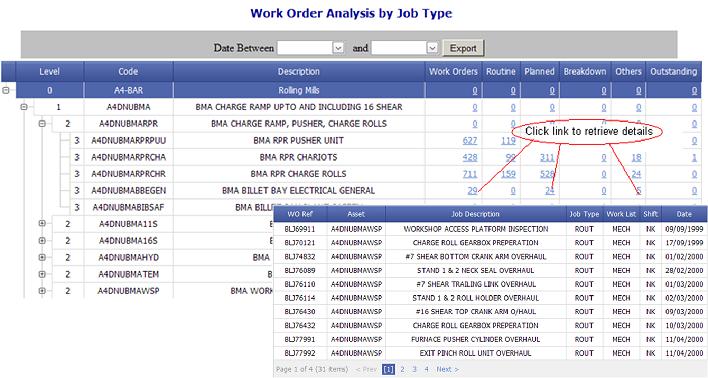This screenshot has height=378, width=708.
Task: Expand the A4DNUBMAWSP row
Action: pyautogui.click(x=42, y=291)
